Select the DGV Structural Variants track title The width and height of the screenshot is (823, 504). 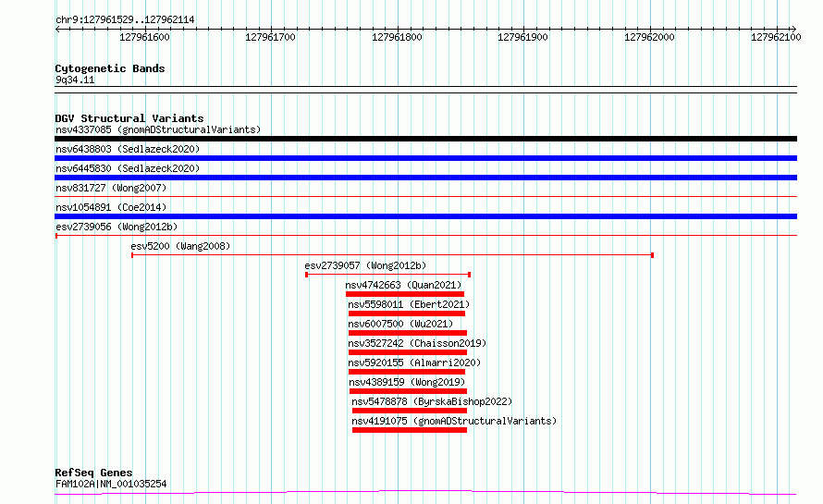pos(129,118)
